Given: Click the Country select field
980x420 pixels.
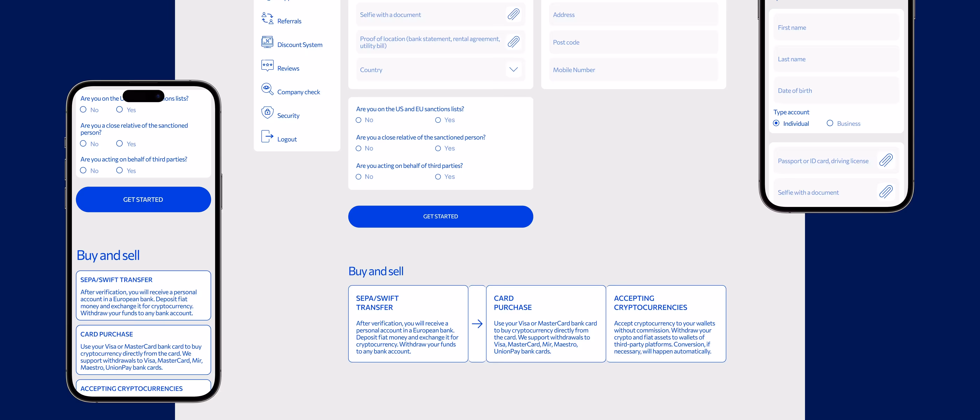Looking at the screenshot, I should (440, 70).
